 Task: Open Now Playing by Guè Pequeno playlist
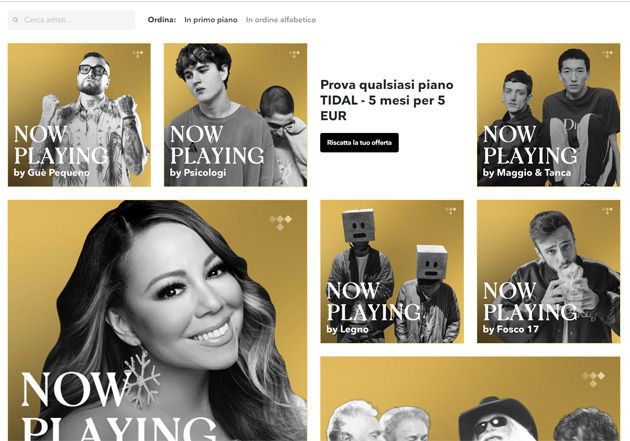(80, 115)
